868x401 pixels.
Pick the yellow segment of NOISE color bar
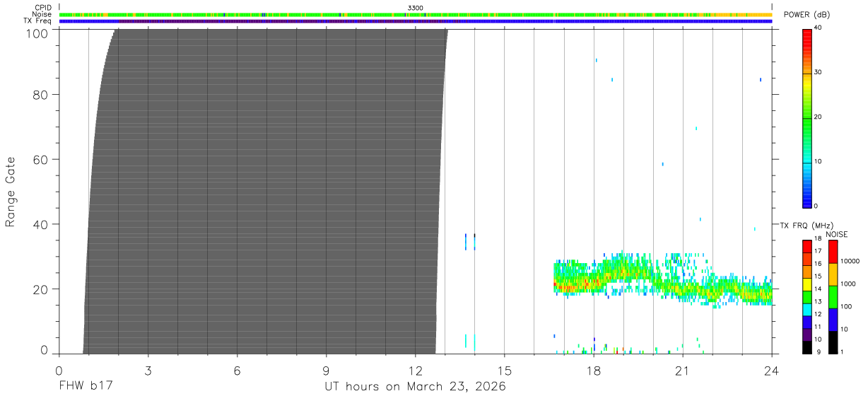pyautogui.click(x=833, y=274)
